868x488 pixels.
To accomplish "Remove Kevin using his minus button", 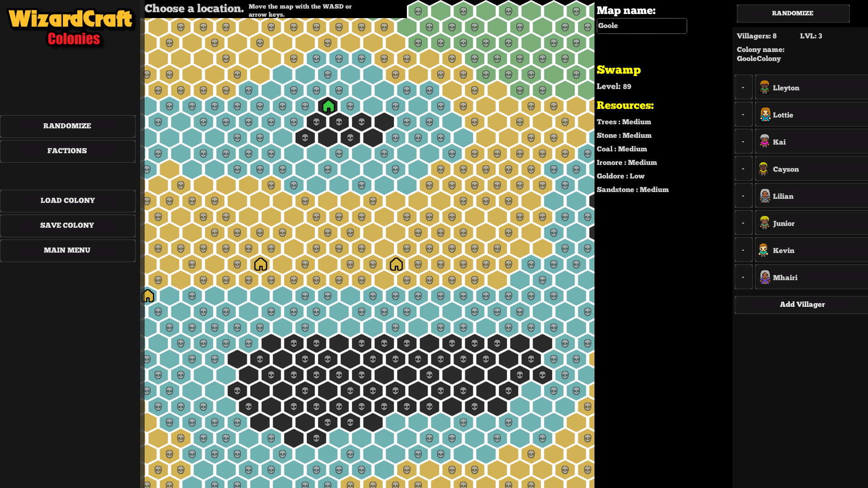I will pyautogui.click(x=743, y=250).
